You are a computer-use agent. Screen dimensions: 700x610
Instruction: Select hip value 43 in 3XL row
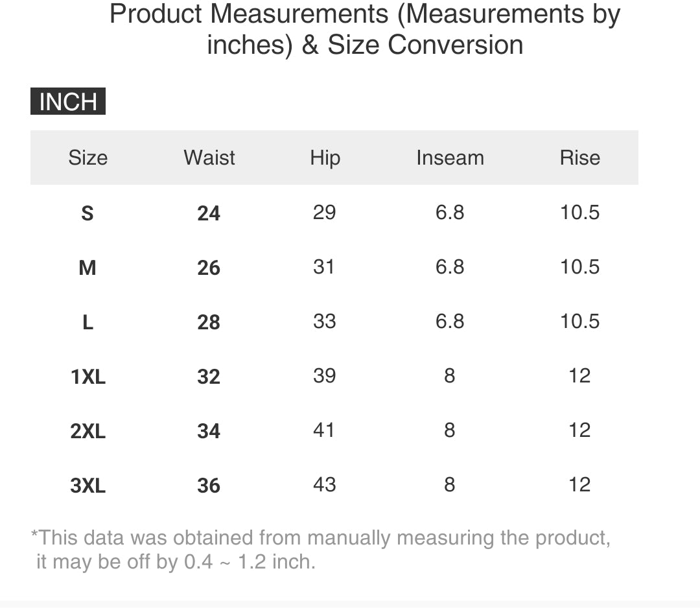pyautogui.click(x=324, y=484)
